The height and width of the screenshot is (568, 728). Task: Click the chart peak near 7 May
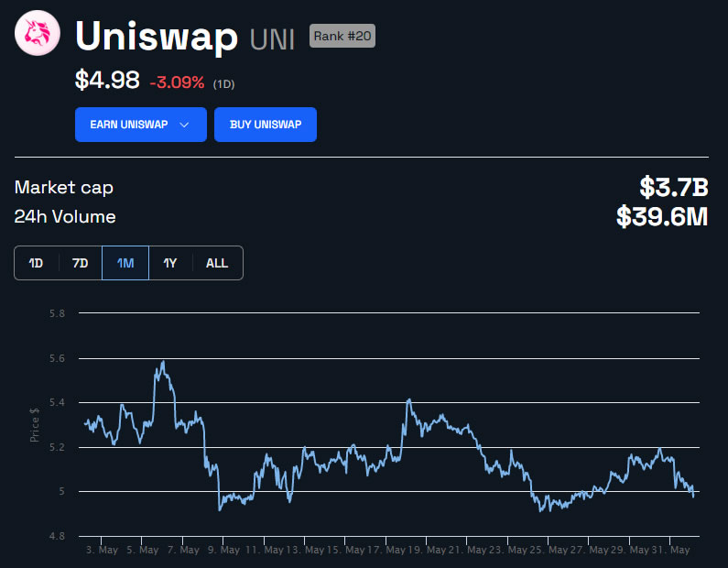[x=163, y=363]
